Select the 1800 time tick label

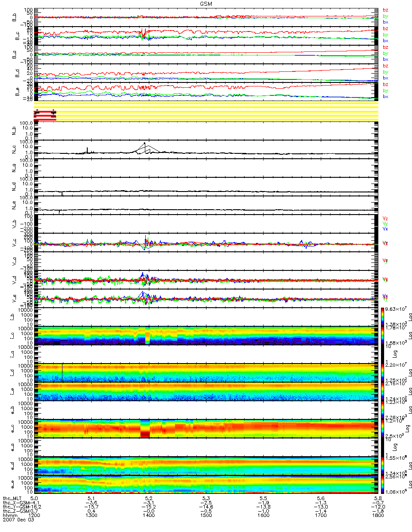tap(378, 516)
